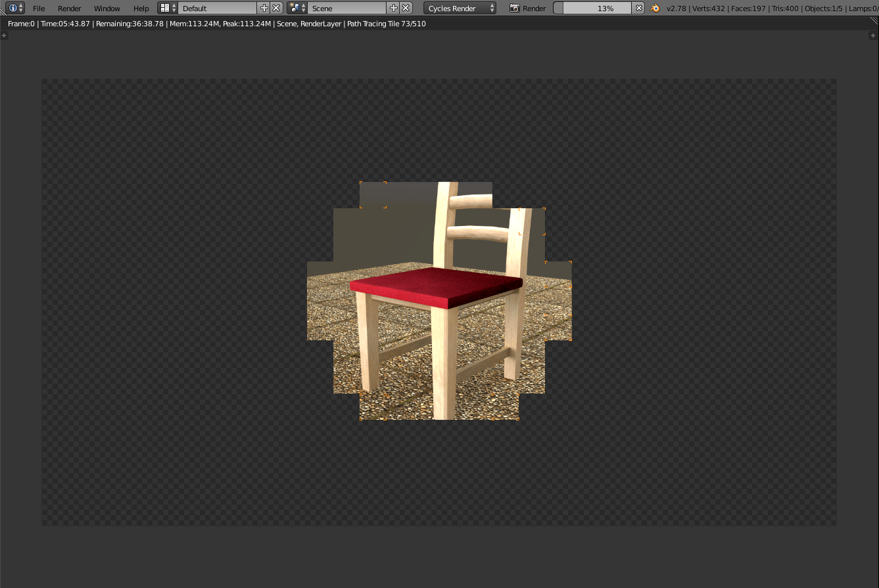Delete the Default screen layout
This screenshot has width=879, height=588.
(x=276, y=9)
